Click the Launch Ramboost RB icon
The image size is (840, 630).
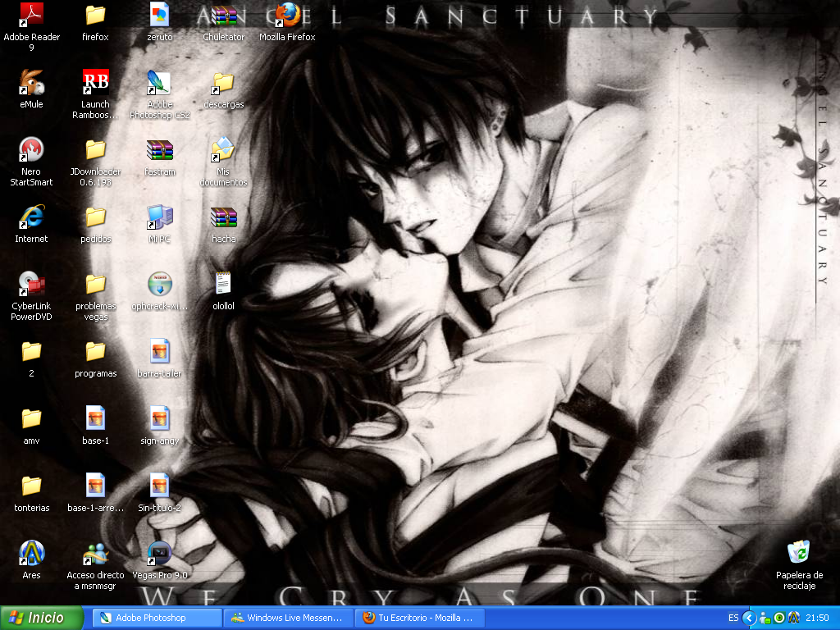[x=95, y=83]
